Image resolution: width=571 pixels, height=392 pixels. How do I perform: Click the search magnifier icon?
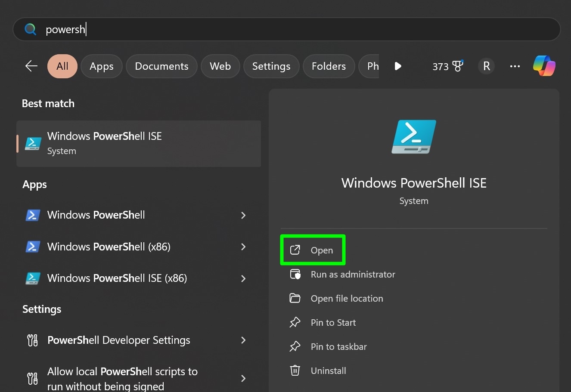click(x=30, y=29)
